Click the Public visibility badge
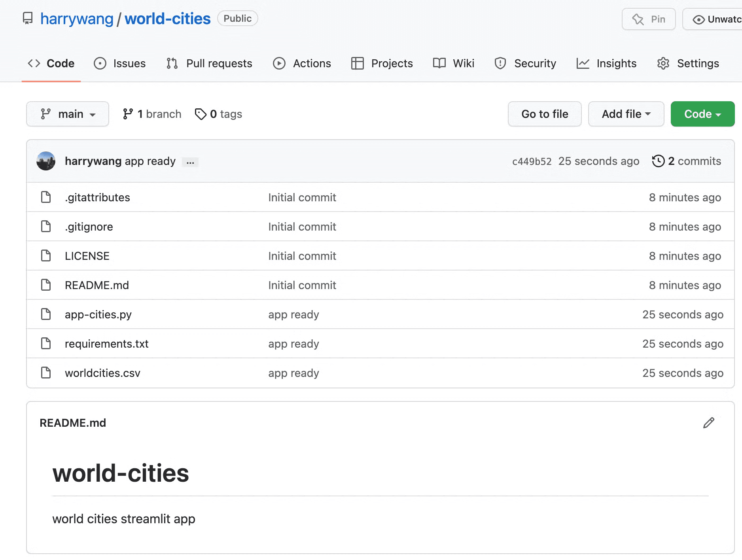 coord(238,19)
